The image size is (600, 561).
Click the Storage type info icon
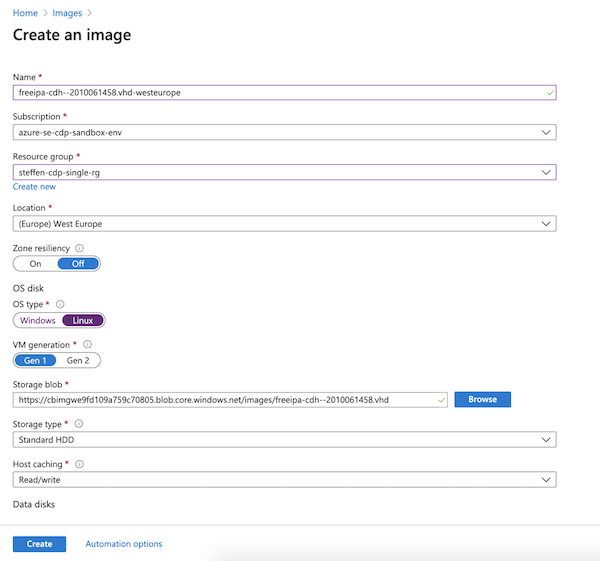[x=79, y=424]
